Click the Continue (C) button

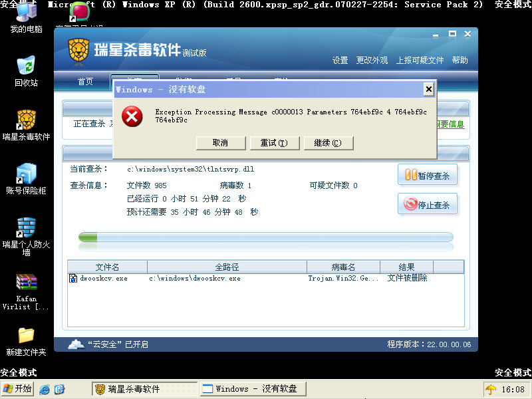329,143
